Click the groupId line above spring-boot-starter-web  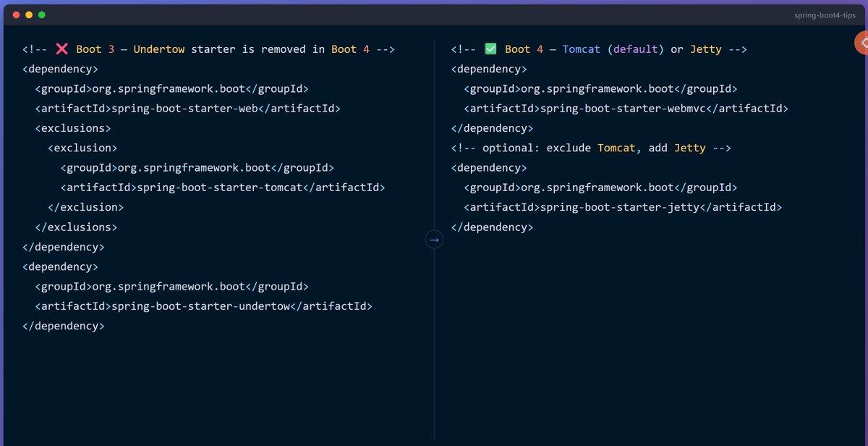click(171, 89)
